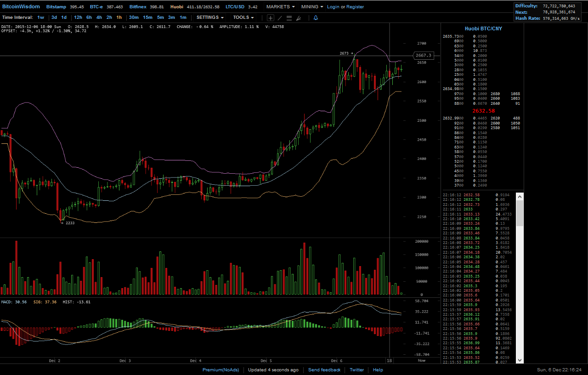Click the red 2632.58 last price
This screenshot has width=588, height=375.
pos(484,111)
